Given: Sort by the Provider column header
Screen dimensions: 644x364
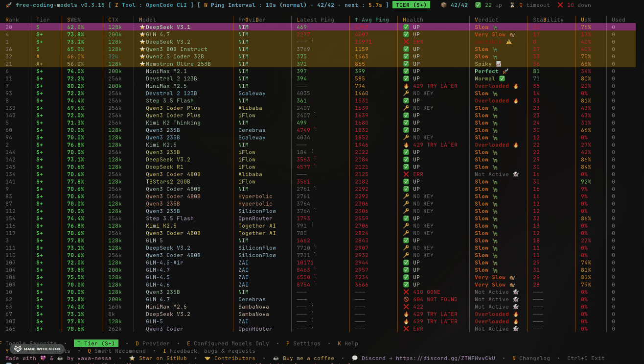Looking at the screenshot, I should click(252, 20).
